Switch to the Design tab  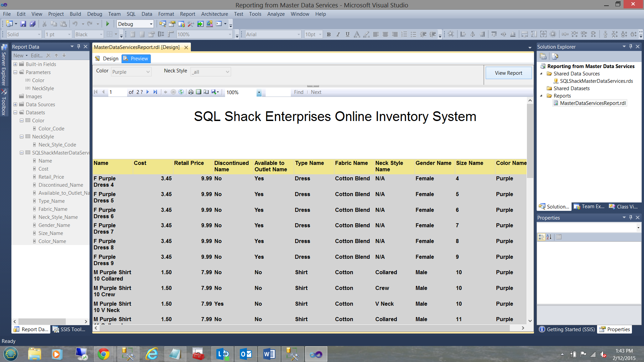tap(107, 59)
